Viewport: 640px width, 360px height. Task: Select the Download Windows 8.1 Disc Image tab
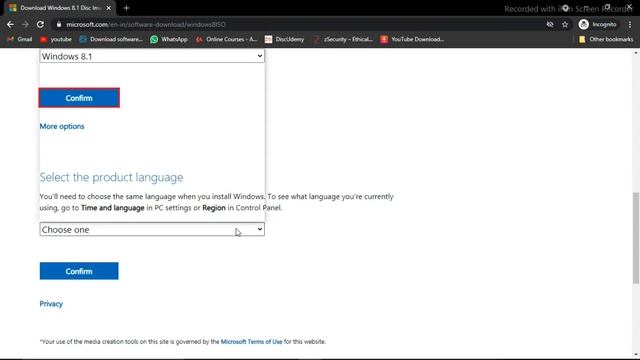[60, 8]
